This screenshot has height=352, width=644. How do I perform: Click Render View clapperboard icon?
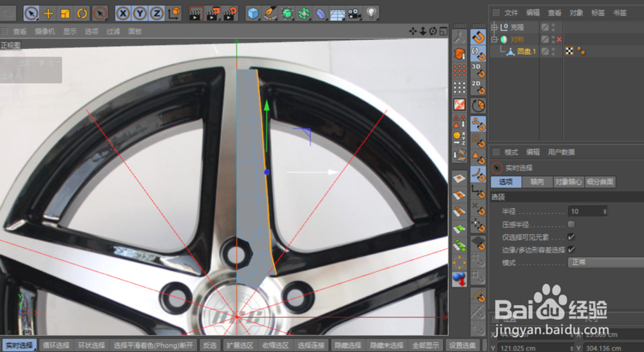tap(196, 14)
